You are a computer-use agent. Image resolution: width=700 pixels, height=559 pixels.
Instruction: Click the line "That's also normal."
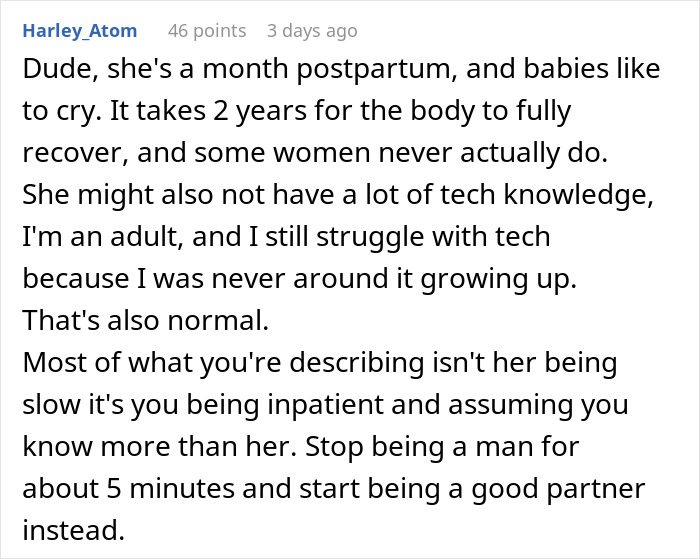click(118, 319)
